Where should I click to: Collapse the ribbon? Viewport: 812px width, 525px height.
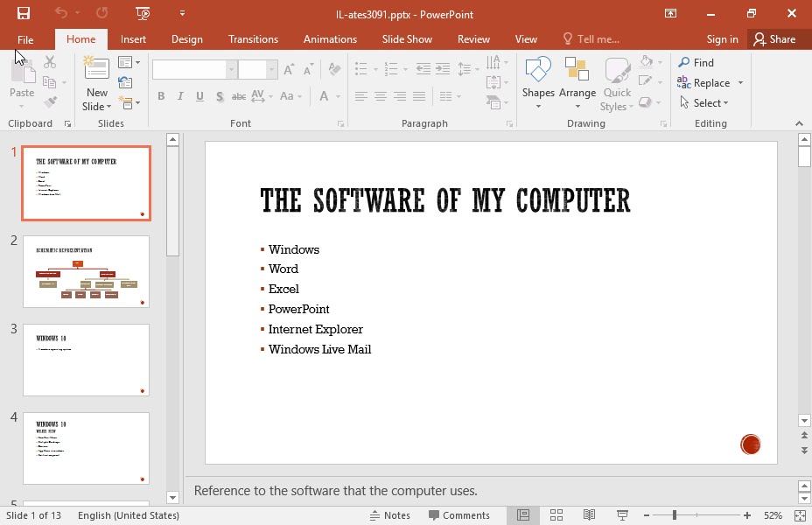click(799, 123)
